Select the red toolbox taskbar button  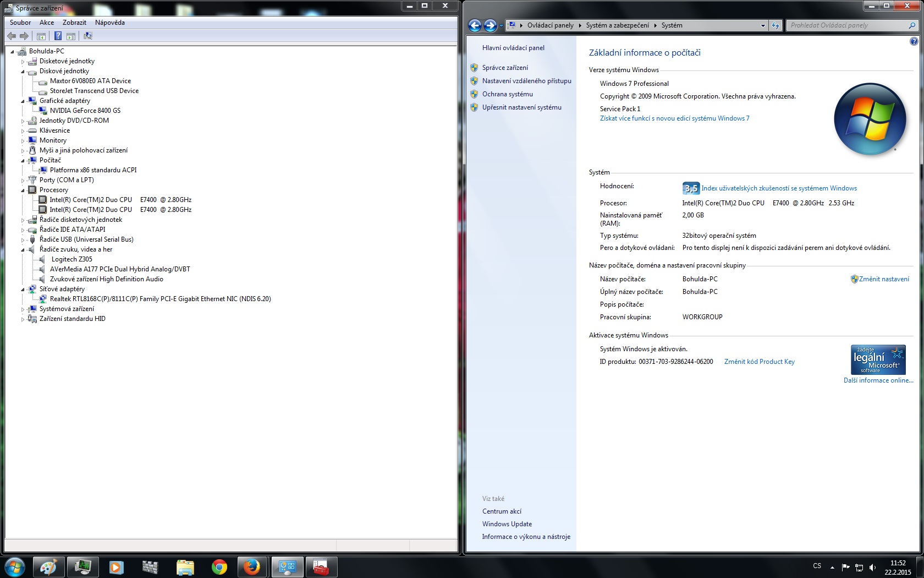321,567
